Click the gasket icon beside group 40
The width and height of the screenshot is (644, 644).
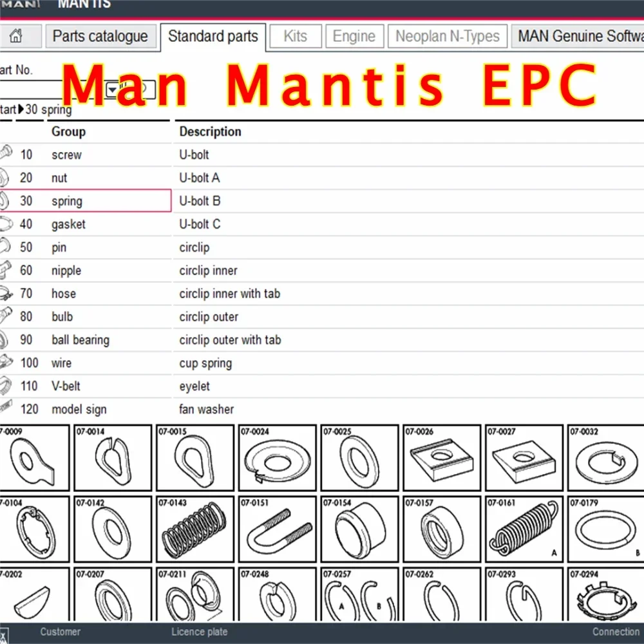(x=5, y=223)
